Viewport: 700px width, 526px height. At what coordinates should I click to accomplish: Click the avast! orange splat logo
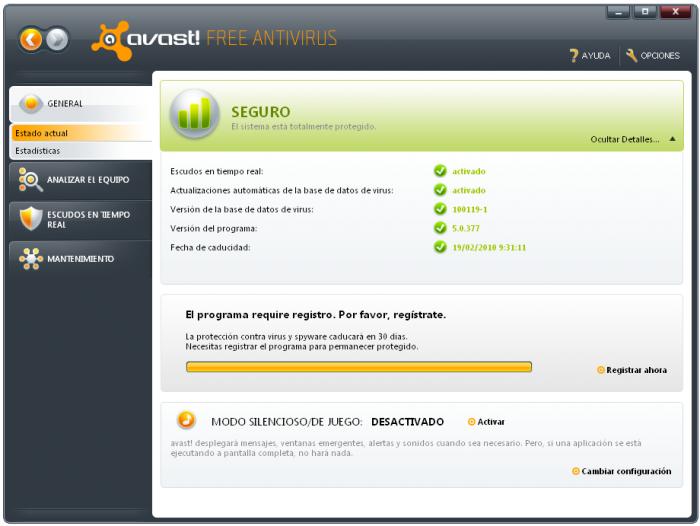pyautogui.click(x=112, y=41)
